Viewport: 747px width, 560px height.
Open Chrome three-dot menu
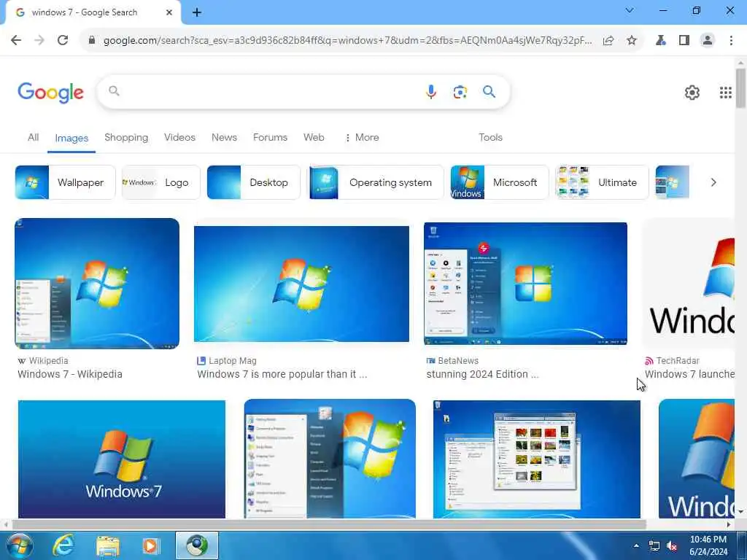(x=731, y=41)
